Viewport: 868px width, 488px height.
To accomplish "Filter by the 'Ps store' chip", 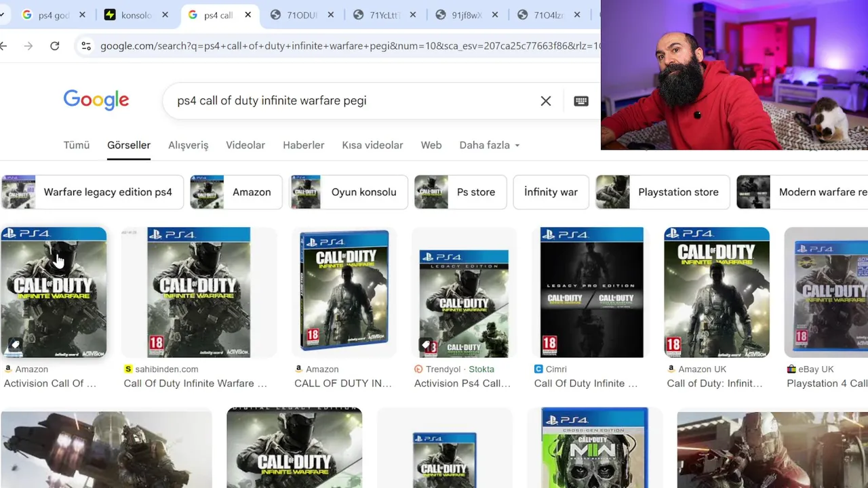I will [x=460, y=192].
